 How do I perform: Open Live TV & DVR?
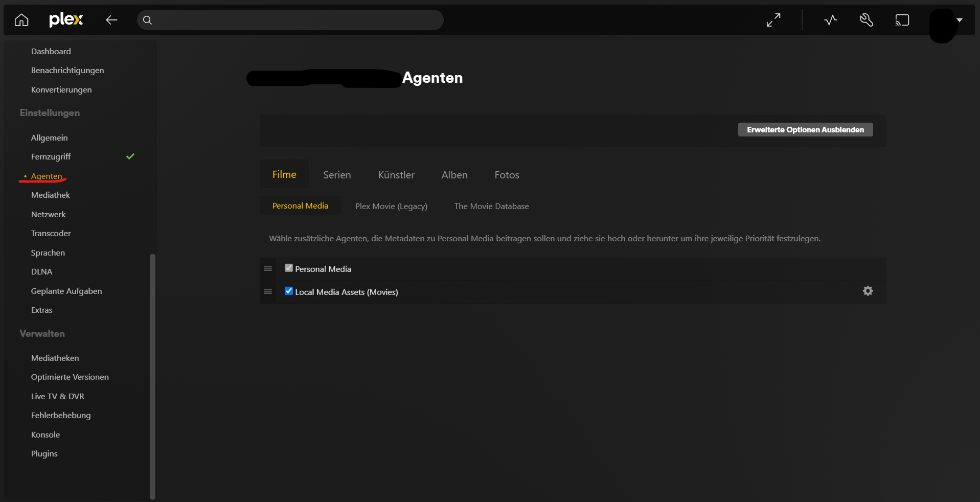click(57, 396)
